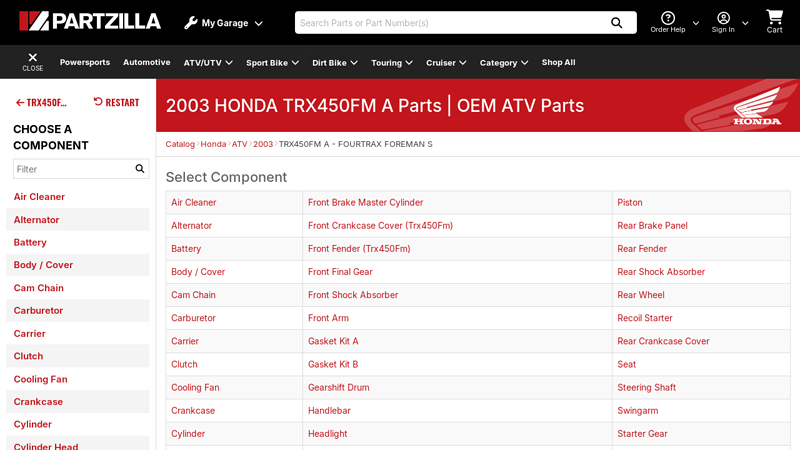Open Swingarm component
The width and height of the screenshot is (800, 450).
[638, 411]
